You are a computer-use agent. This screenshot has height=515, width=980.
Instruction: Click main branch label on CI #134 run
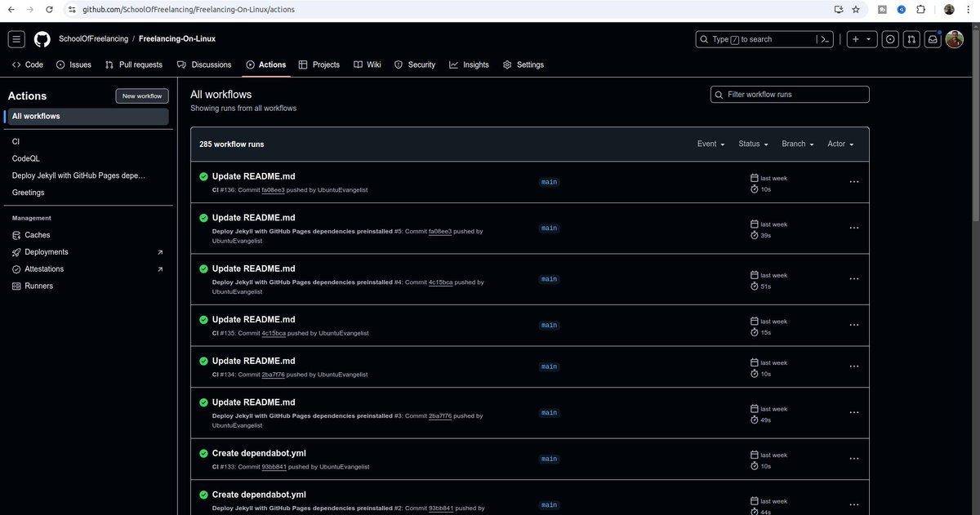pos(549,366)
